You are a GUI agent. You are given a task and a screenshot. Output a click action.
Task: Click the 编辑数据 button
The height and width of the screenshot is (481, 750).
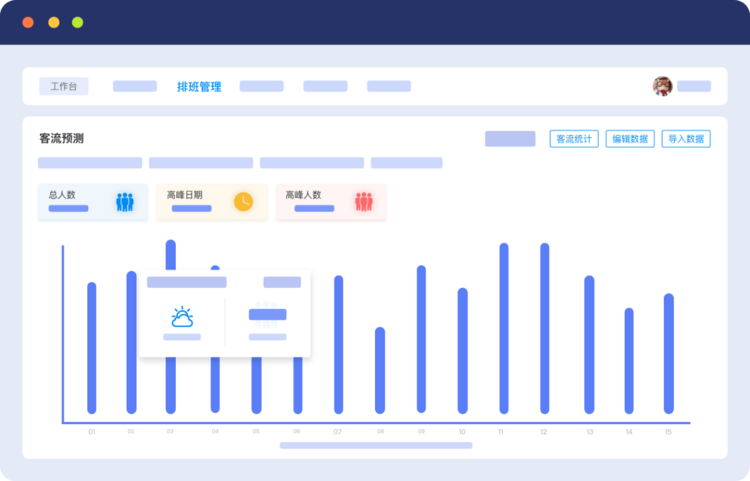click(x=630, y=139)
